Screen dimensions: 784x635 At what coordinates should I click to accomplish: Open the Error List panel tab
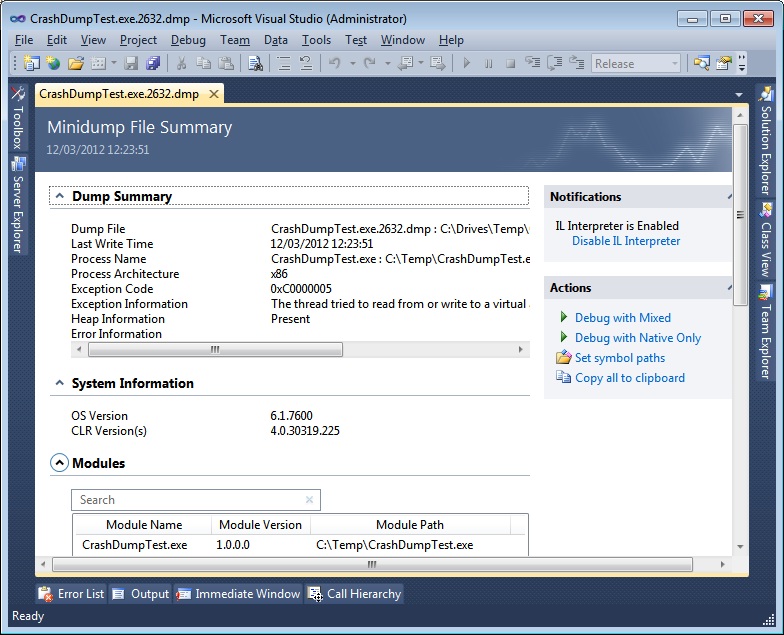pos(71,594)
